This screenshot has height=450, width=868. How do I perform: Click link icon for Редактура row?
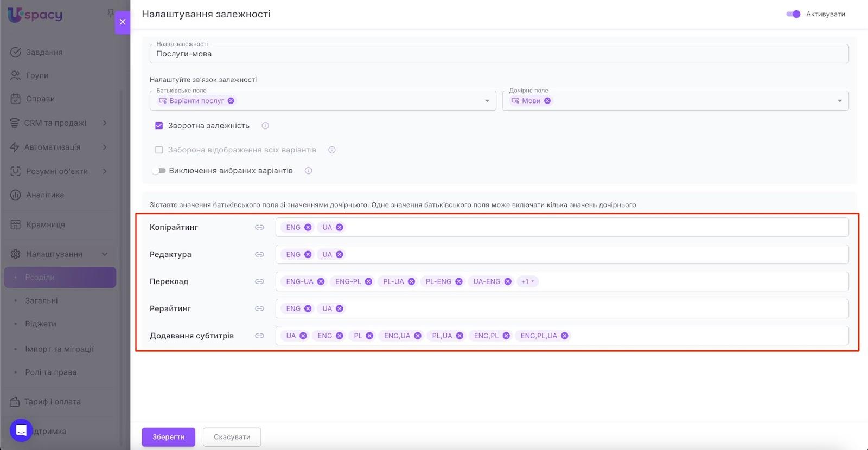[259, 254]
